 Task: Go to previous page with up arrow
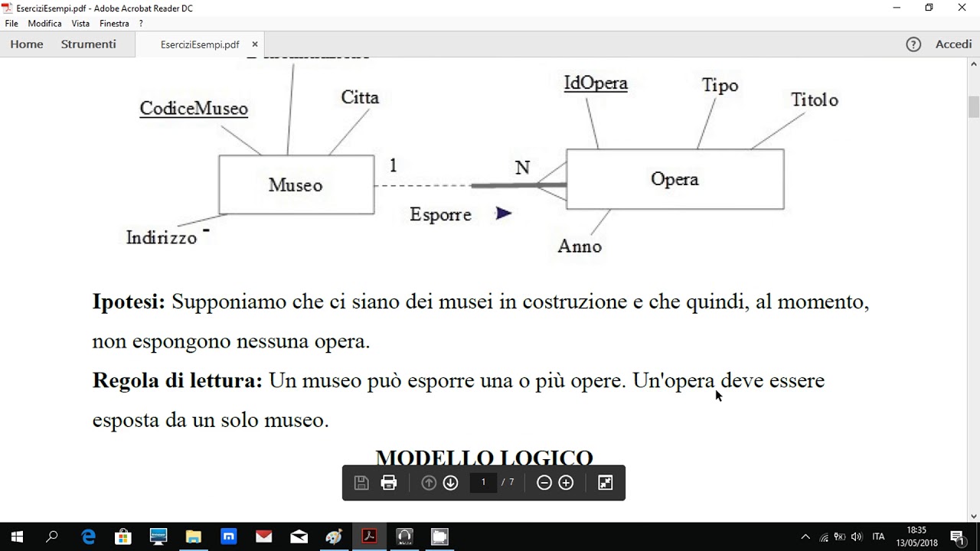pyautogui.click(x=429, y=483)
